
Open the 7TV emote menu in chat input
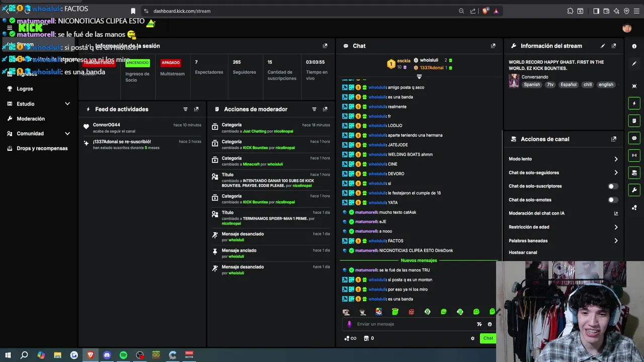pyautogui.click(x=479, y=324)
